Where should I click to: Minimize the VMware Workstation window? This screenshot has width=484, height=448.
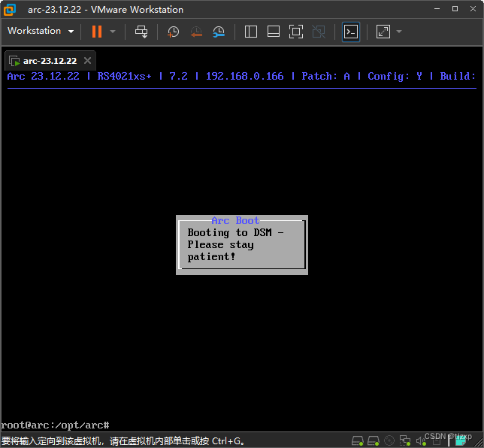[x=437, y=9]
